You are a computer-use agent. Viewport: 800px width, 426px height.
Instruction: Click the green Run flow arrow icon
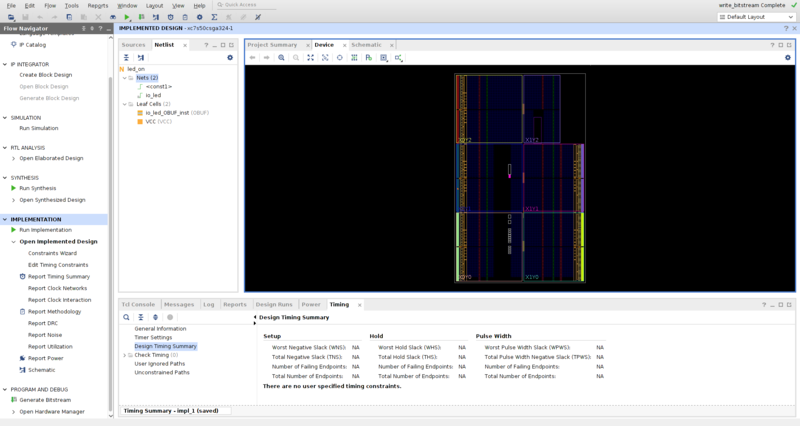click(x=127, y=17)
